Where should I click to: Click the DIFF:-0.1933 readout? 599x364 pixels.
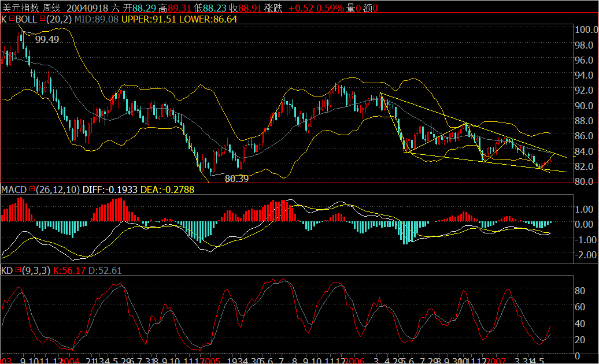point(110,190)
